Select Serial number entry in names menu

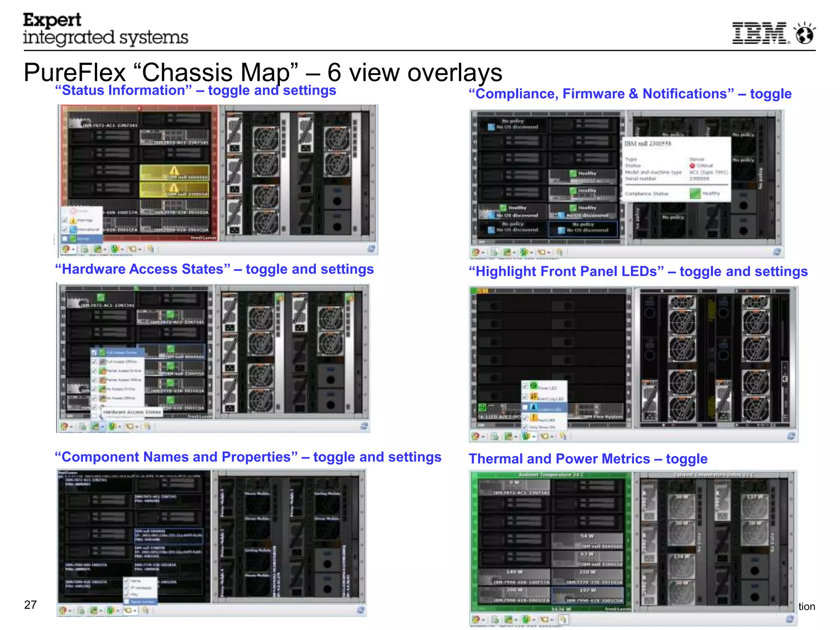(140, 601)
